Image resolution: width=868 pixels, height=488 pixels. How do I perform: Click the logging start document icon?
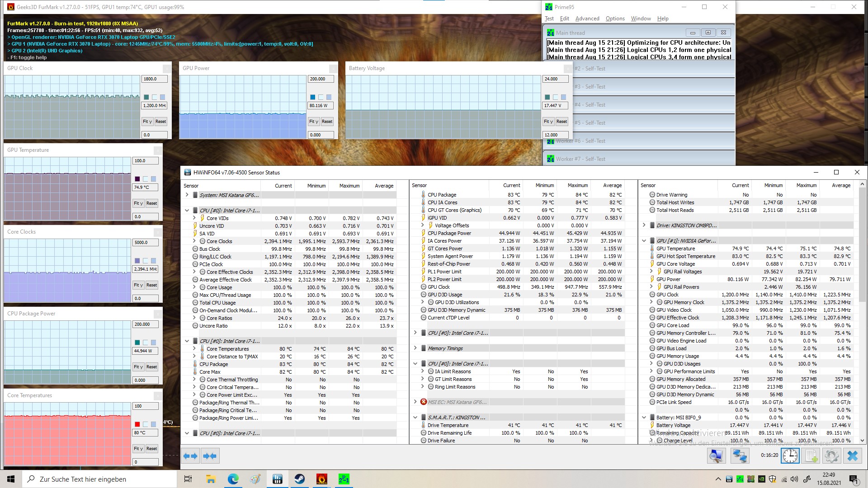coord(811,456)
